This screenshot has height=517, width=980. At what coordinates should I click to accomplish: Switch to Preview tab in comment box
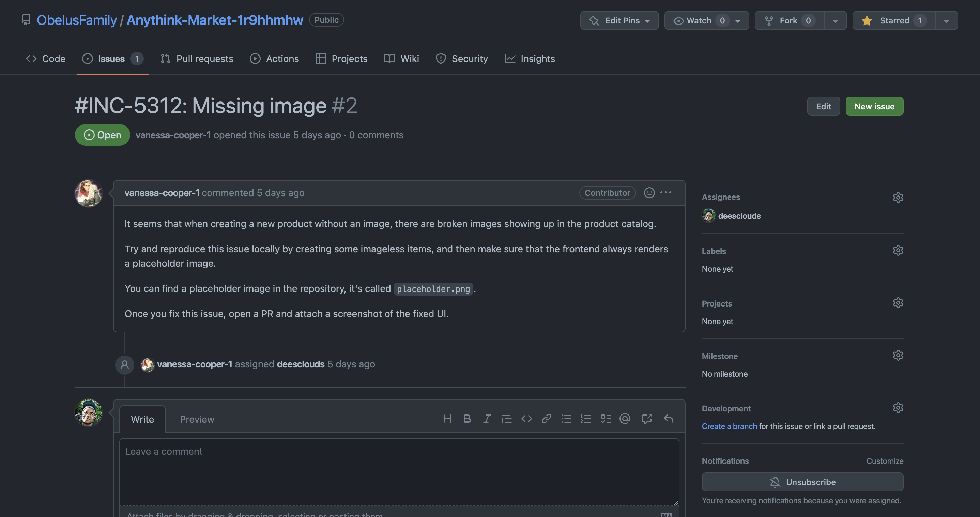click(x=197, y=419)
